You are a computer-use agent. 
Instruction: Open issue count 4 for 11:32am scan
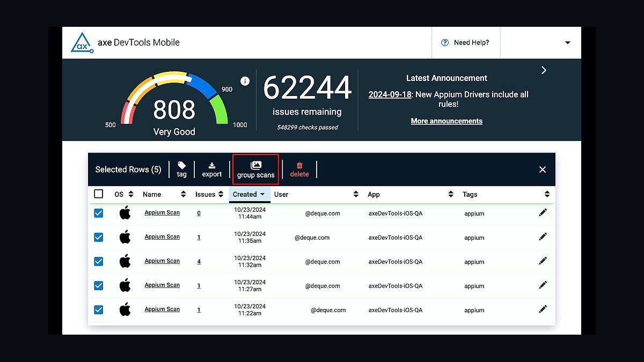[x=199, y=262]
